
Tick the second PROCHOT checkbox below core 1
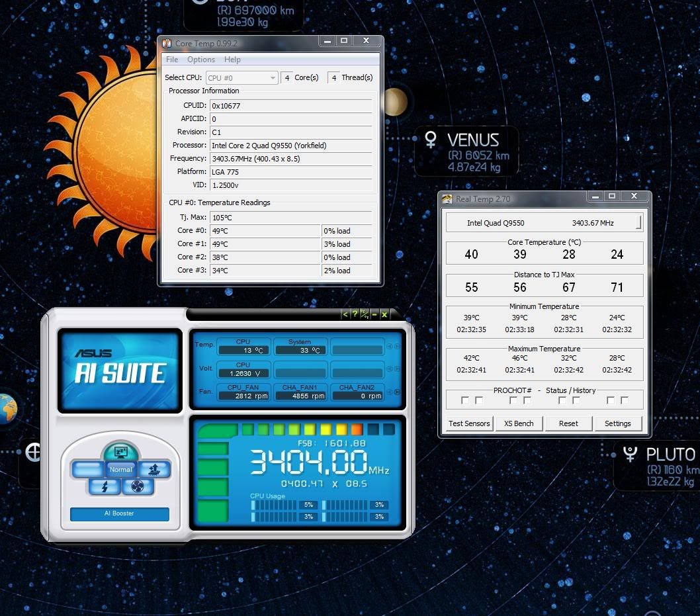(528, 400)
